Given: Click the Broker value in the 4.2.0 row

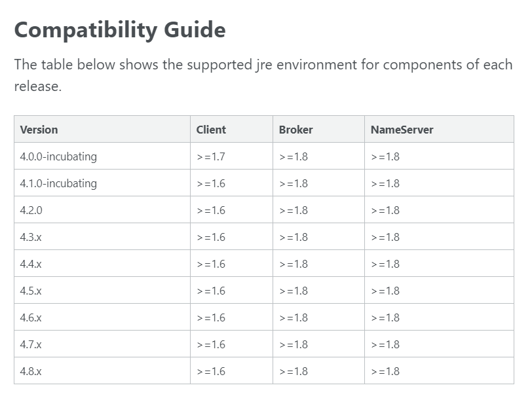Looking at the screenshot, I should (293, 210).
